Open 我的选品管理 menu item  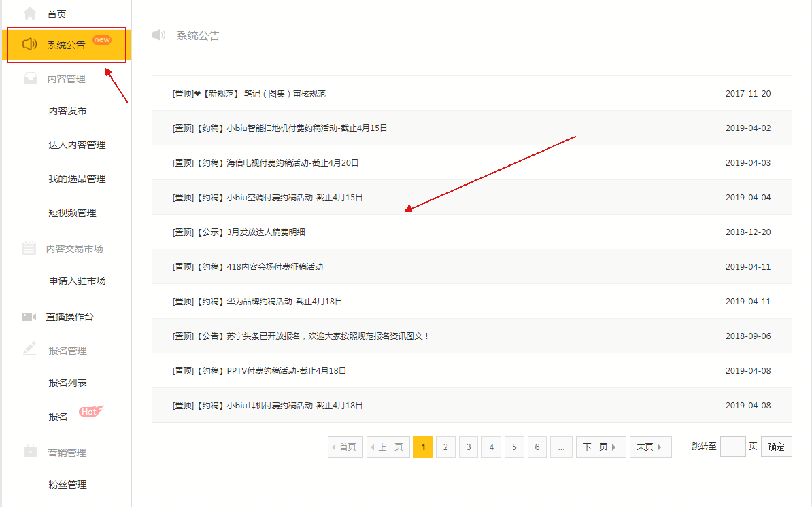(x=77, y=179)
